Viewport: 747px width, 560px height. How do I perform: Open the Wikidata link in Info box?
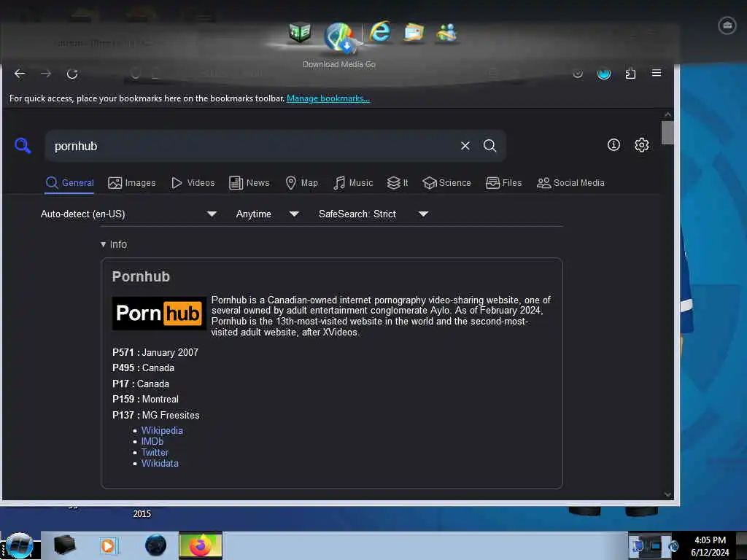(160, 463)
